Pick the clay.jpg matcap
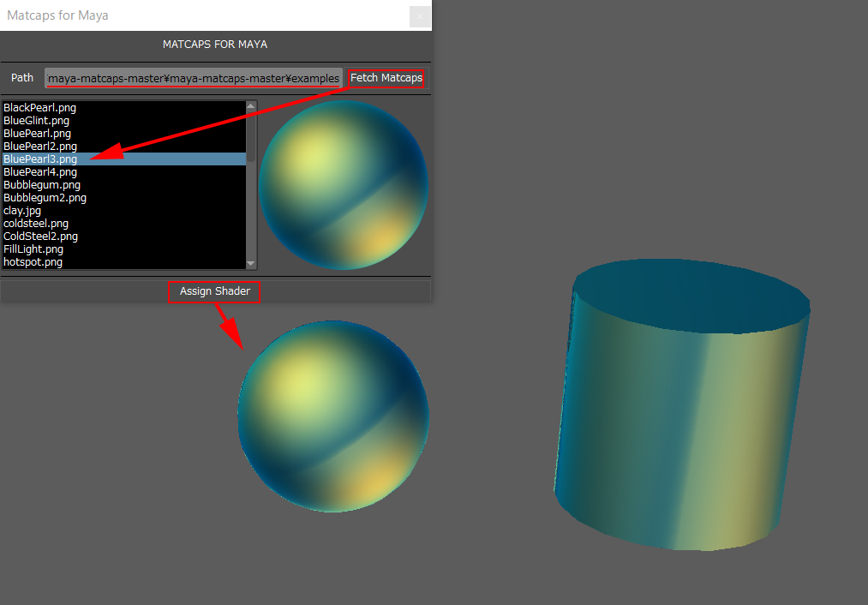The image size is (868, 605). point(22,211)
